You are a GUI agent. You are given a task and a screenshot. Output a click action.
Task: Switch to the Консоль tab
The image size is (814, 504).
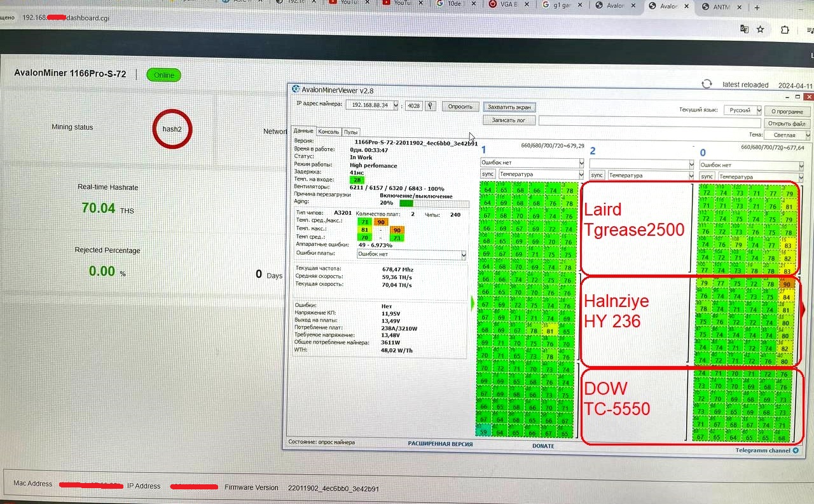[329, 132]
